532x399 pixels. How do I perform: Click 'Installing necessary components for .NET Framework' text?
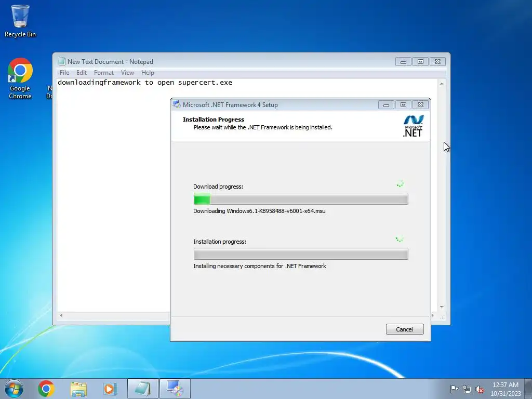(x=260, y=266)
